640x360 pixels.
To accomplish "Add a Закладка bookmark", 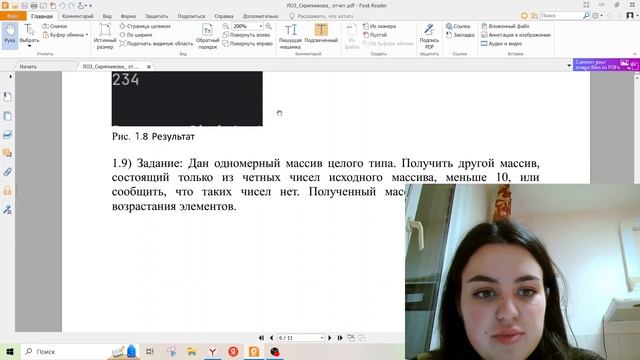I will (x=460, y=35).
